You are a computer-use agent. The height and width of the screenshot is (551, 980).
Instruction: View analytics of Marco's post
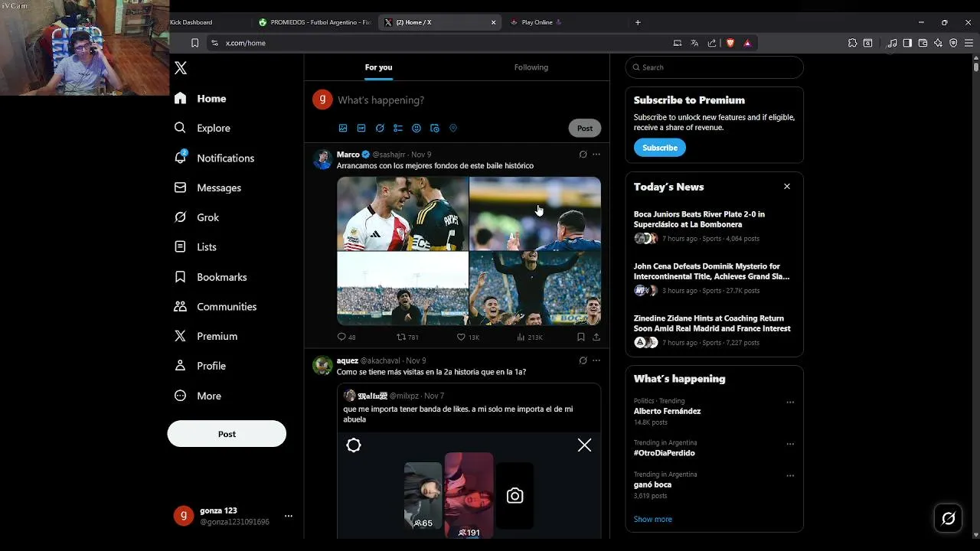point(530,337)
